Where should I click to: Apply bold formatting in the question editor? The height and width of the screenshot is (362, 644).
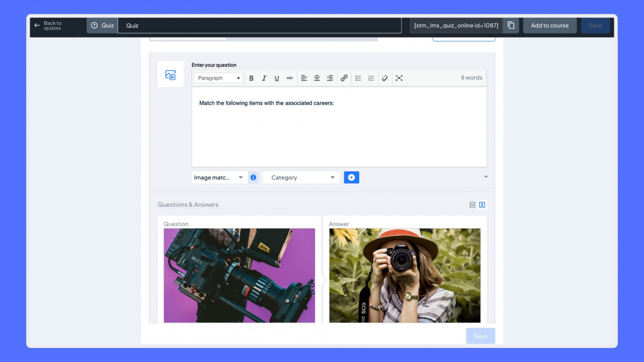(x=251, y=78)
